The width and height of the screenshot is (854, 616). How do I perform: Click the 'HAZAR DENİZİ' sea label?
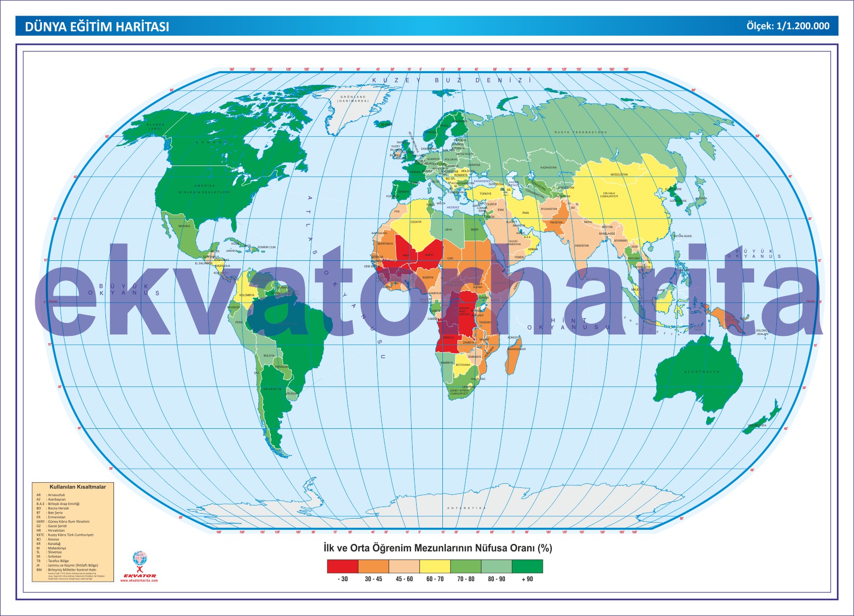click(514, 184)
